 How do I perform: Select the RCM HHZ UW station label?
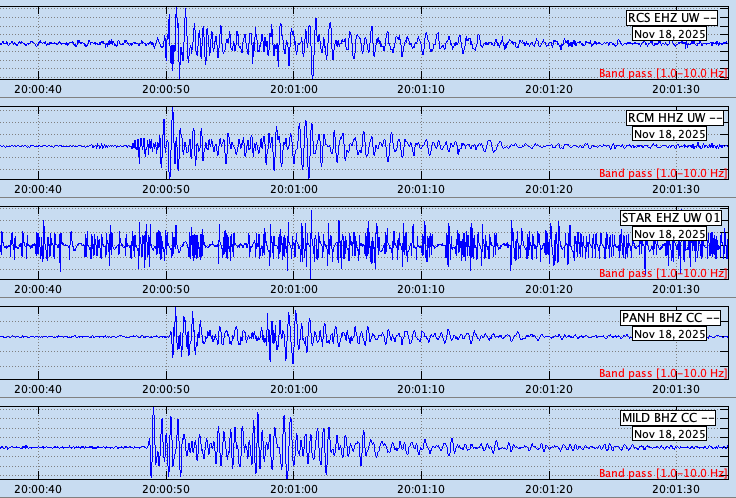point(675,118)
